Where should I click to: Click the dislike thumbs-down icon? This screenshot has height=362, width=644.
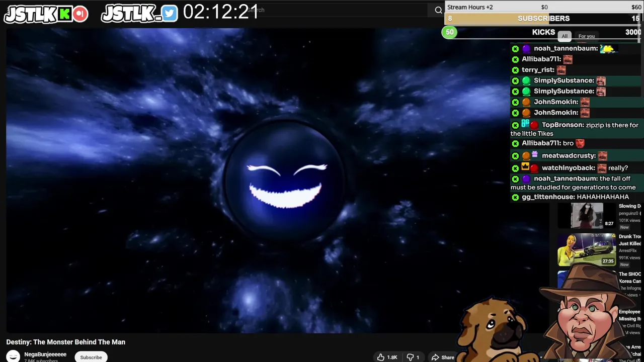click(410, 357)
